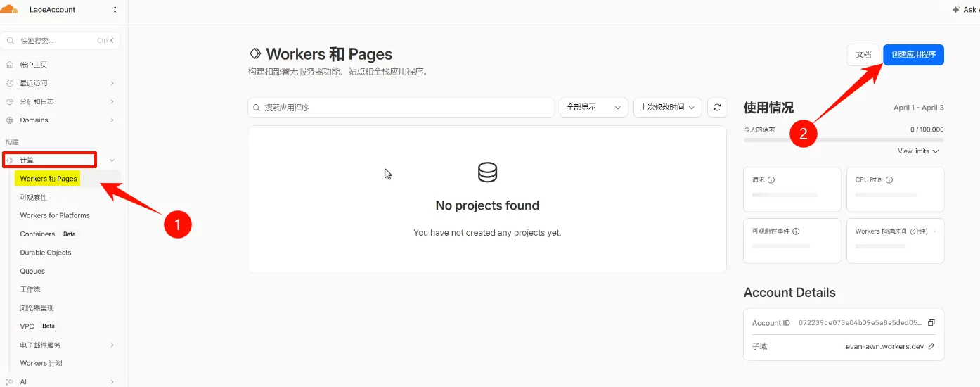The width and height of the screenshot is (980, 387).
Task: Click the Account ID value text
Action: (x=860, y=323)
